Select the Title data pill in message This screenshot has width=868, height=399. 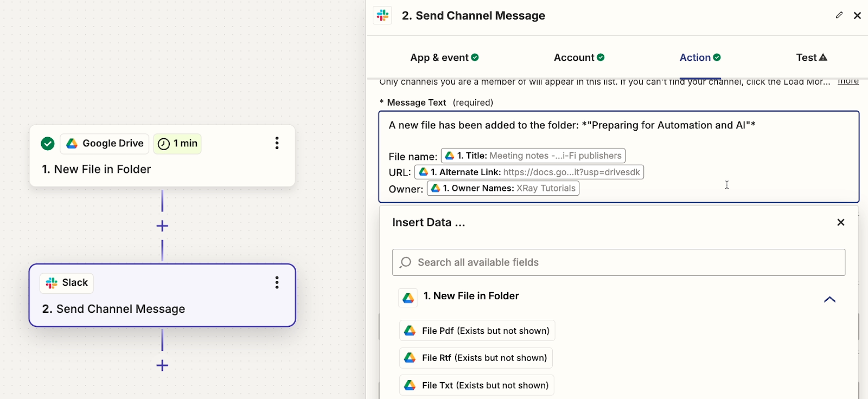click(x=533, y=156)
